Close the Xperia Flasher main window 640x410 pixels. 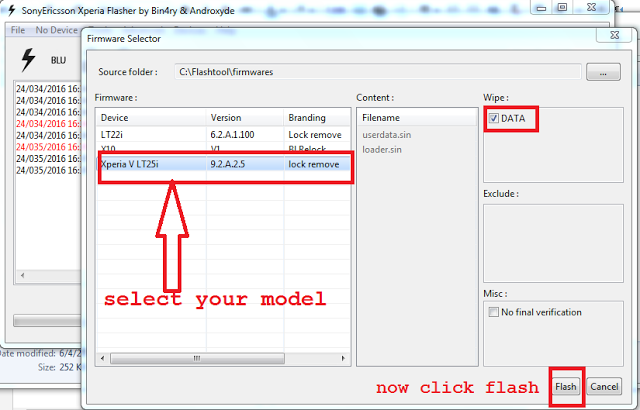tap(592, 8)
